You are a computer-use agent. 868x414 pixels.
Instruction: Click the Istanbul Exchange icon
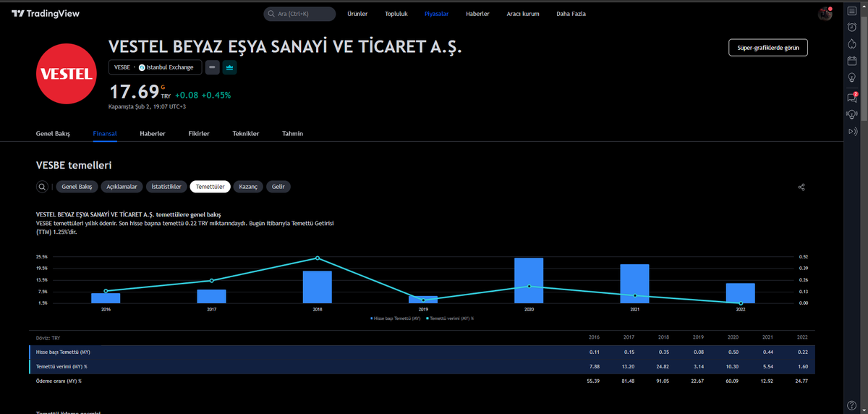tap(142, 67)
